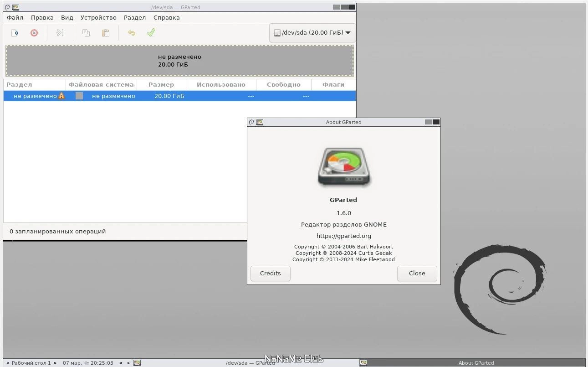Click the window icon before /dev/sda taskbar entry
The image size is (588, 367).
pos(137,363)
